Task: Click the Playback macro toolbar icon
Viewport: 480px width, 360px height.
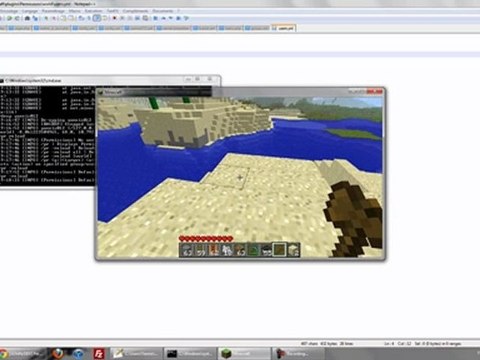Action: (x=130, y=18)
